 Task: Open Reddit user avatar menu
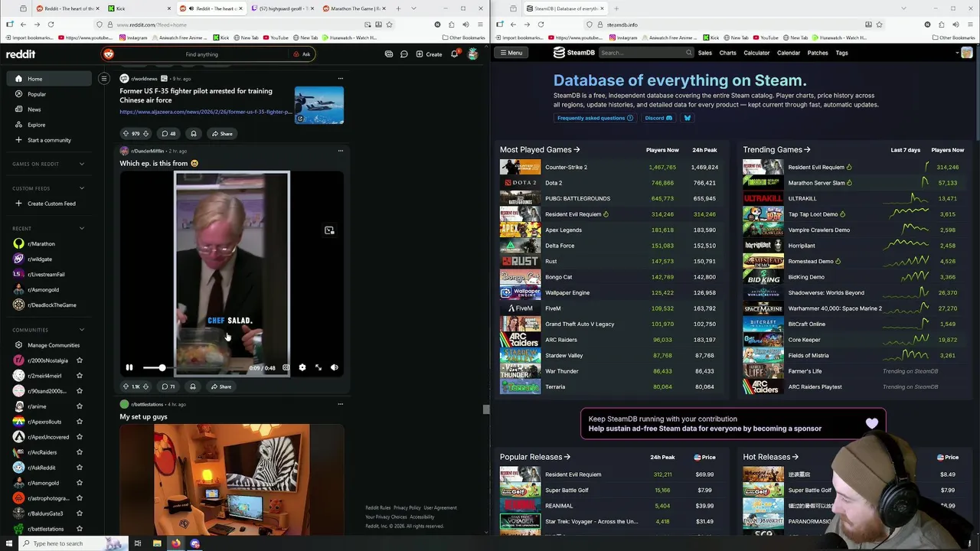pos(473,54)
